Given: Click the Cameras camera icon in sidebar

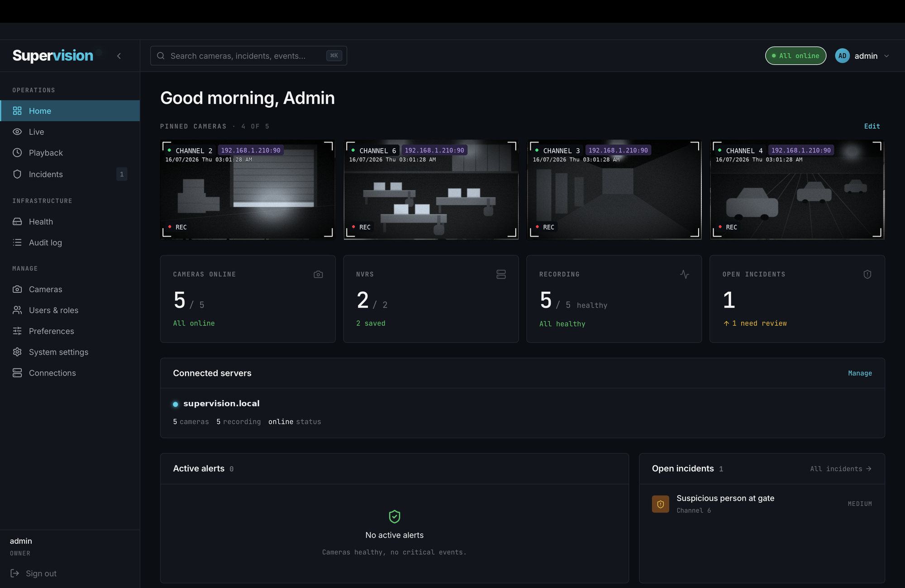Looking at the screenshot, I should pos(17,289).
